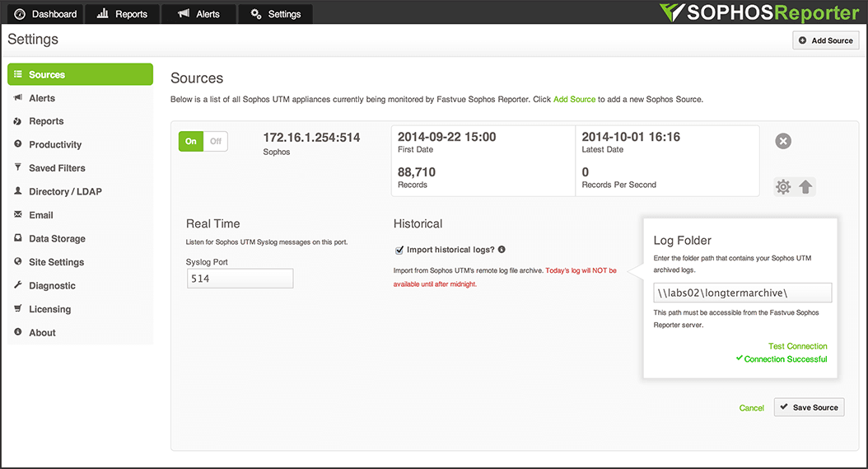Screen dimensions: 868x469
Task: Click the megaphone icon beside sidebar Alerts
Action: coord(18,97)
